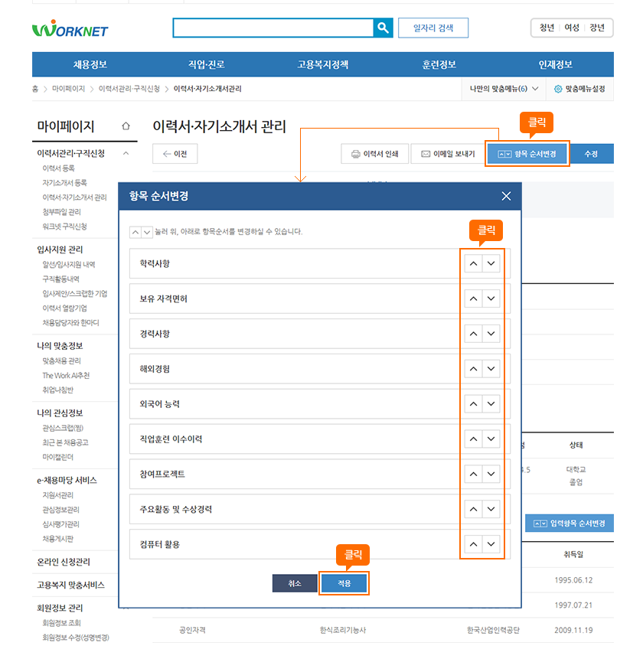Click the printer icon on 이력서 인쇄 button
Image resolution: width=630 pixels, height=672 pixels.
click(354, 153)
